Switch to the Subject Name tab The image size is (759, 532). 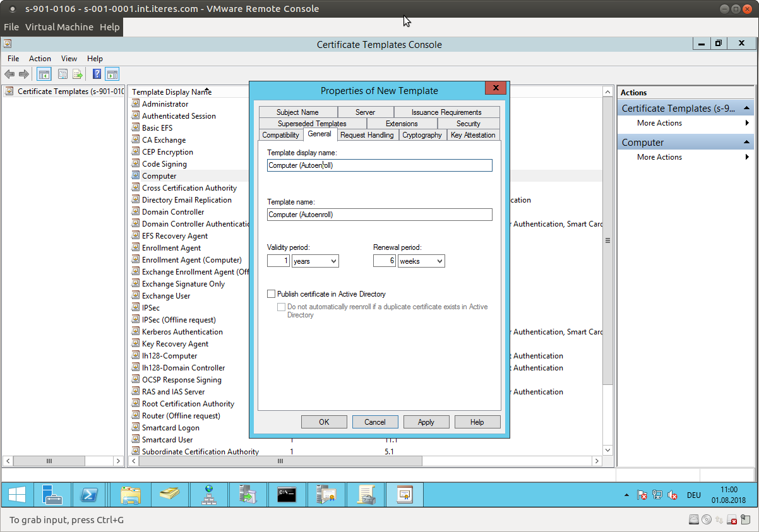coord(297,112)
